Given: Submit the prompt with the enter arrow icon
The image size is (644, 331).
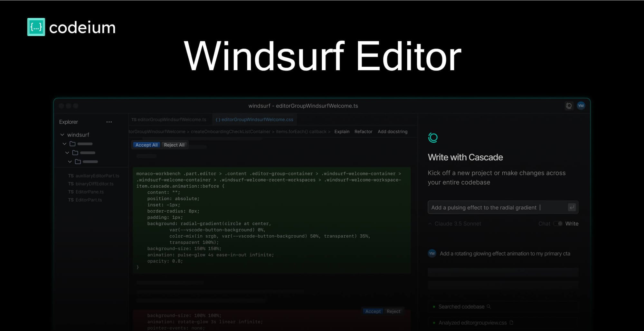Looking at the screenshot, I should coord(572,207).
